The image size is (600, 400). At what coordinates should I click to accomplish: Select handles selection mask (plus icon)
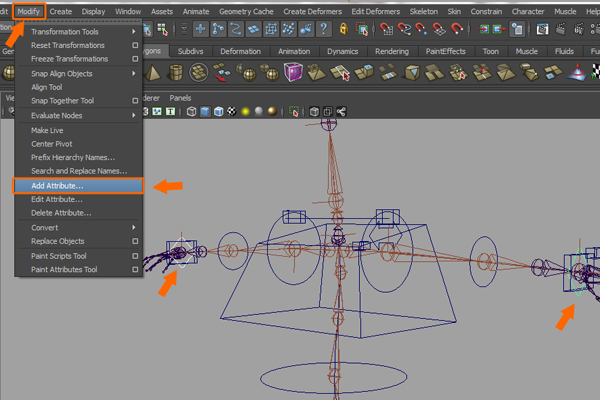point(201,29)
